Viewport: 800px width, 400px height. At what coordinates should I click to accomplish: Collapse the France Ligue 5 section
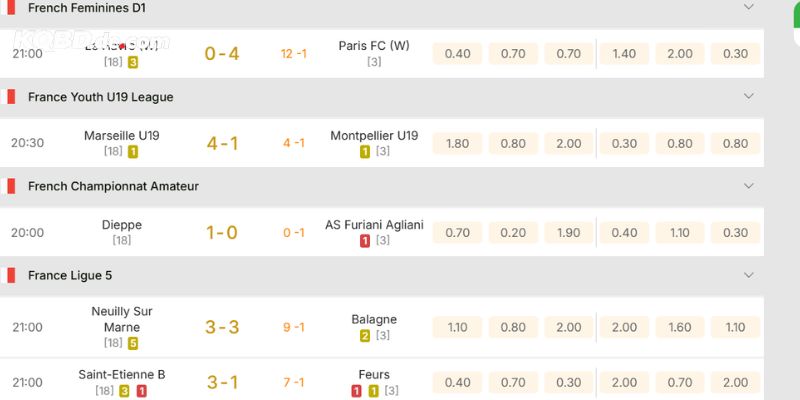point(748,275)
